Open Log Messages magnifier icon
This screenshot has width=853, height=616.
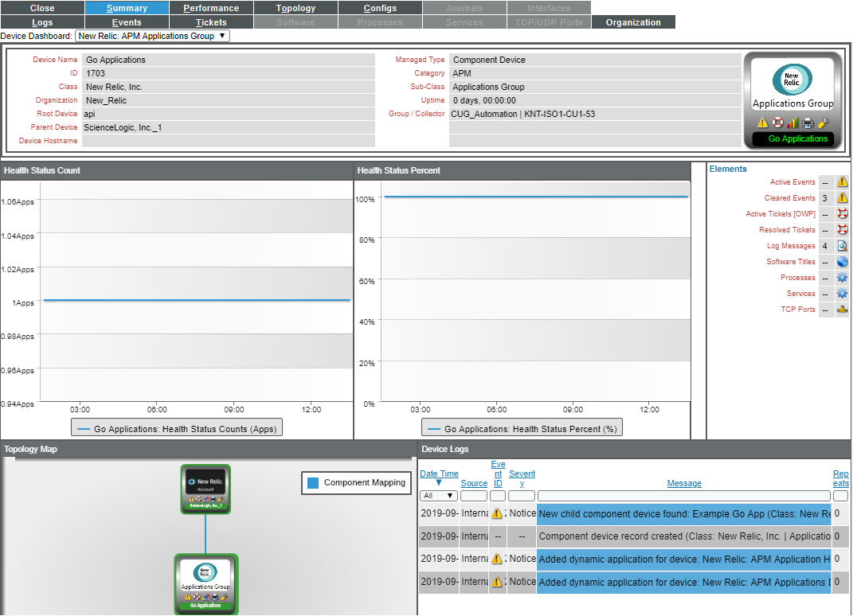[842, 246]
